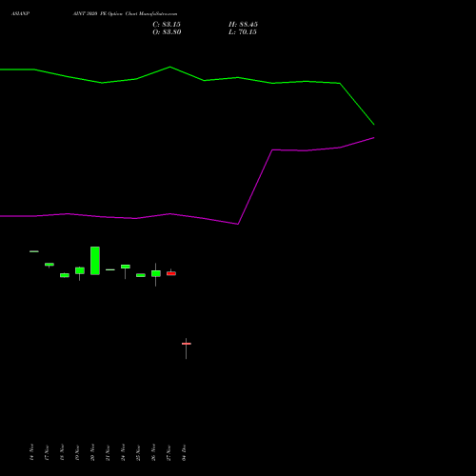Click the flat candlestick for 21 Nov
The height and width of the screenshot is (476, 476).
110,269
